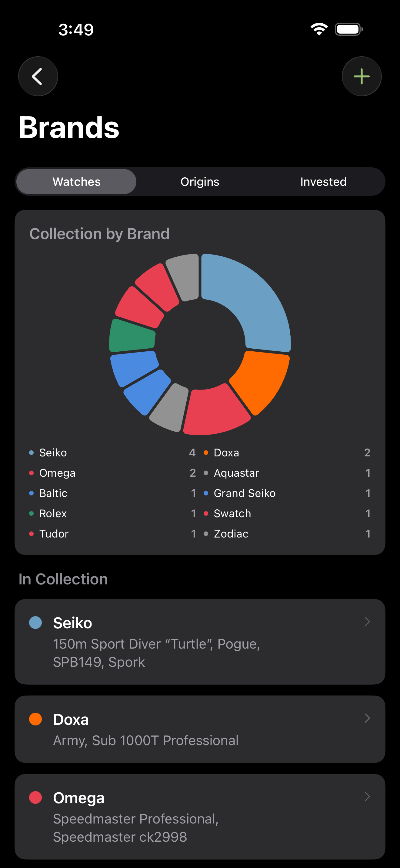
Task: Expand the Seiko row chevron
Action: (367, 622)
